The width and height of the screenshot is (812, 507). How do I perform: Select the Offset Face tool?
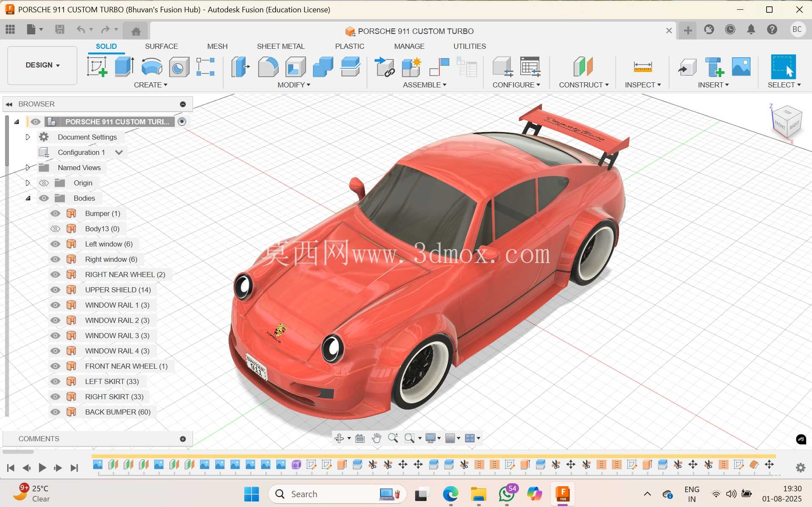tap(350, 67)
